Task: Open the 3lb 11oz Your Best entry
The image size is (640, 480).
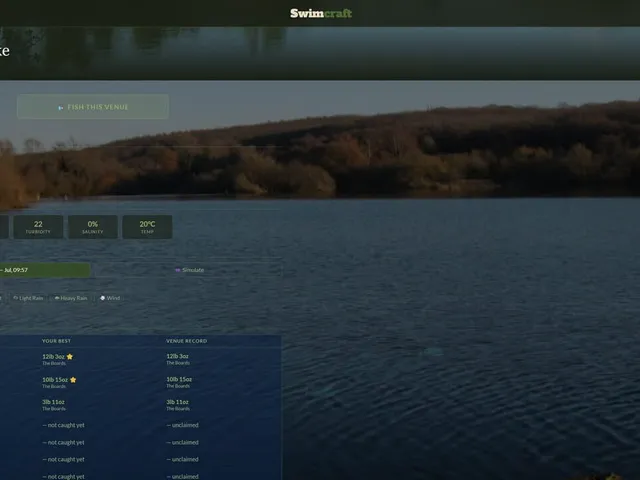Action: click(53, 405)
